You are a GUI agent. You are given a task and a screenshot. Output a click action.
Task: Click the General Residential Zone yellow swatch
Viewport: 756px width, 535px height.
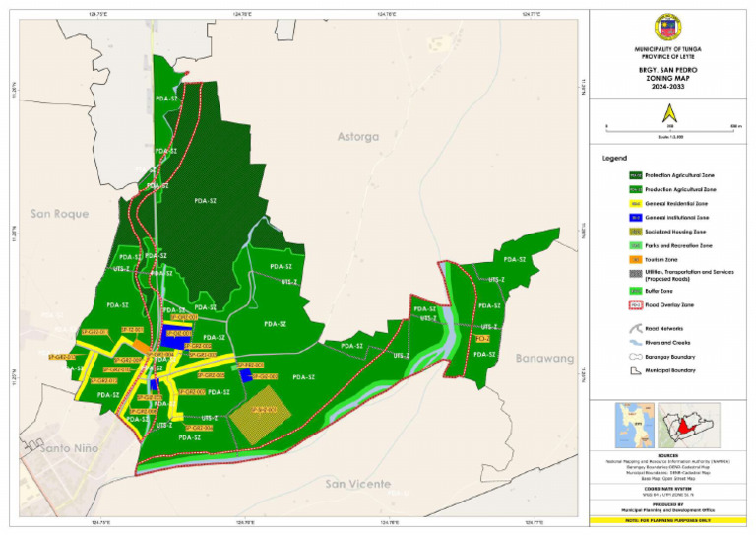636,204
